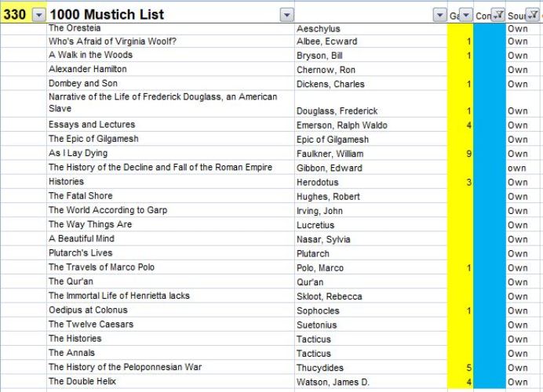
Task: Select Own cell in the Watson, James D. row
Action: tap(523, 381)
